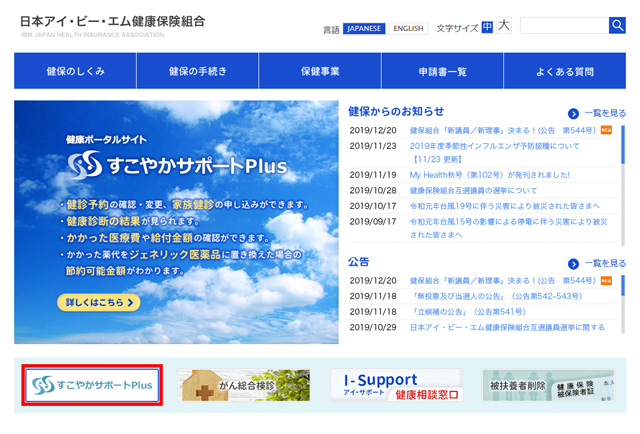This screenshot has width=640, height=434.
Task: Open the 令和元年台風15号 power outage notice
Action: 508,228
